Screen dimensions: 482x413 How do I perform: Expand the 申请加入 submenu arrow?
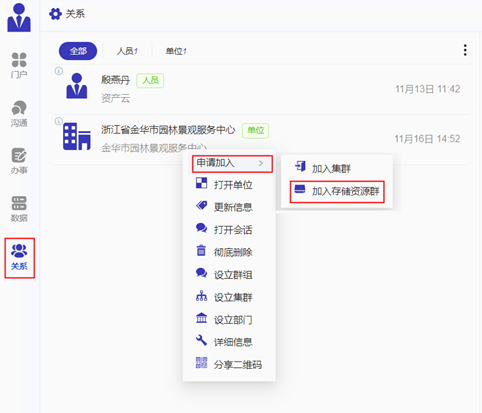pos(261,163)
